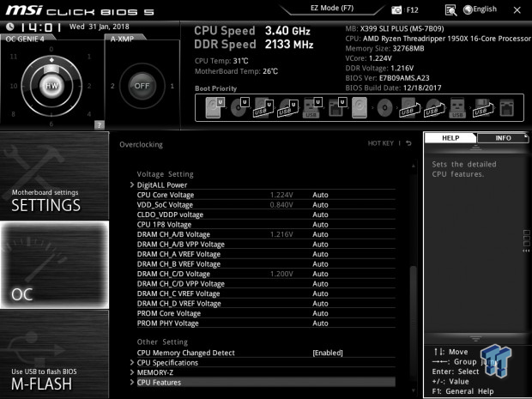
Task: Select the legacy hard disk boot icon
Action: point(360,107)
